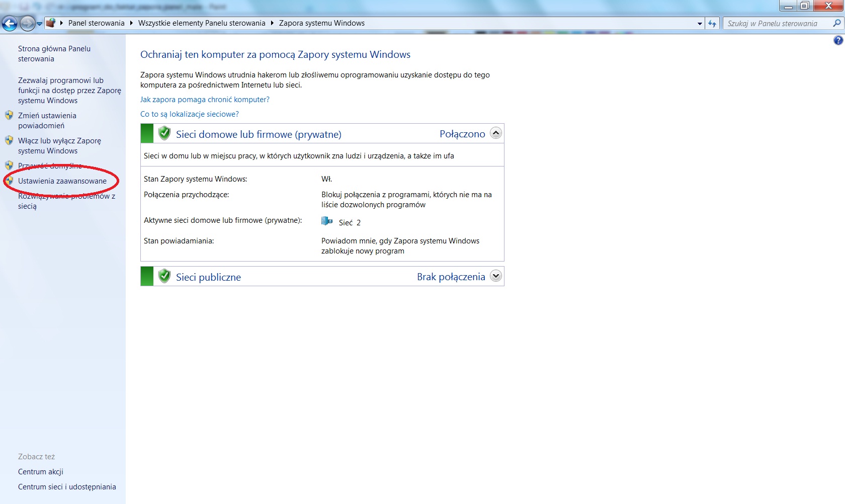The image size is (845, 504).
Task: Restore down the Control Panel window
Action: point(804,6)
